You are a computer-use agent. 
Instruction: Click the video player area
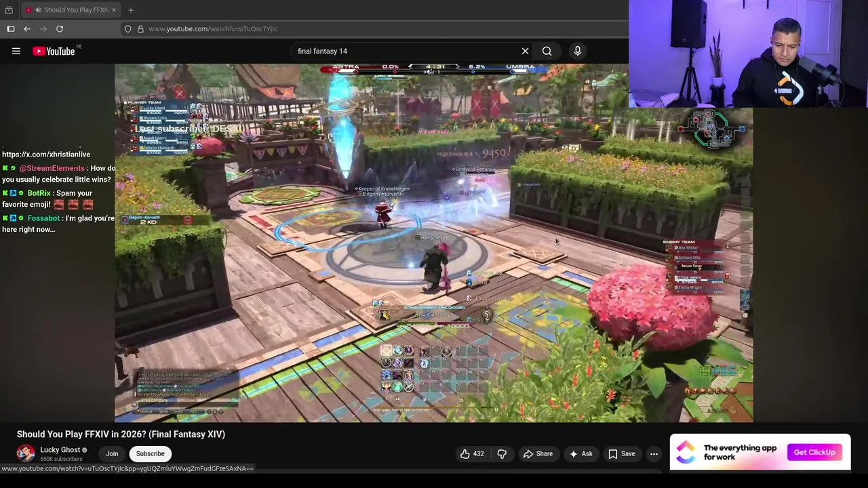433,243
